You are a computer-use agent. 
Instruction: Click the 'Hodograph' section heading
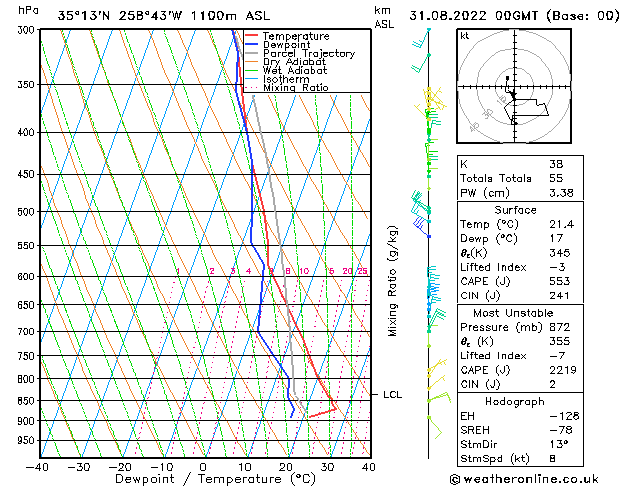(515, 402)
